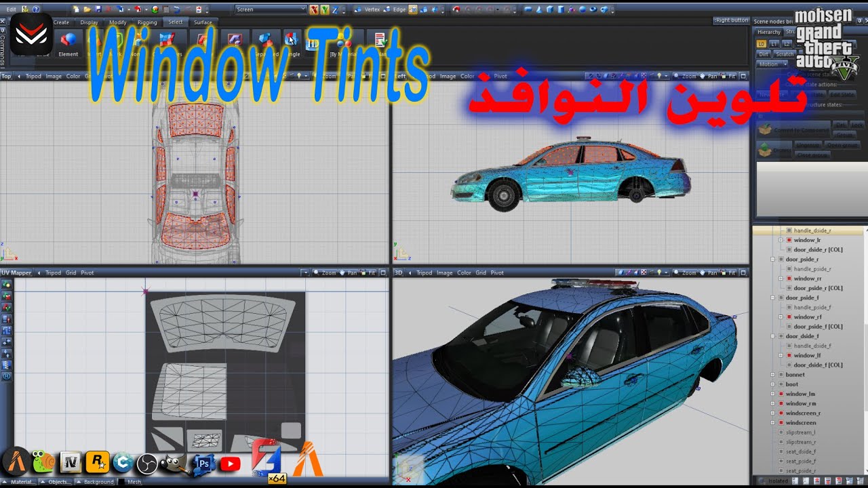The height and width of the screenshot is (488, 868).
Task: Collapse the door_pside_r tree node
Action: [772, 260]
